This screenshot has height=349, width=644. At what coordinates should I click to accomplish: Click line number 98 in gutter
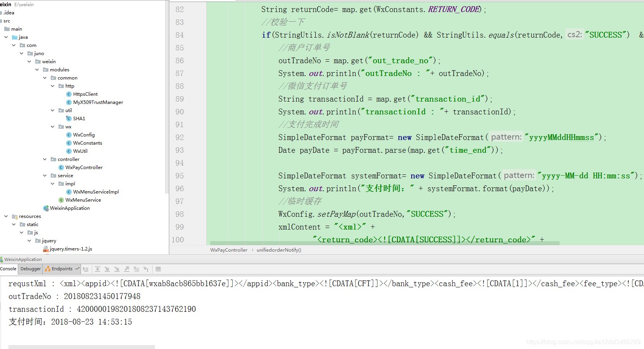(x=180, y=214)
